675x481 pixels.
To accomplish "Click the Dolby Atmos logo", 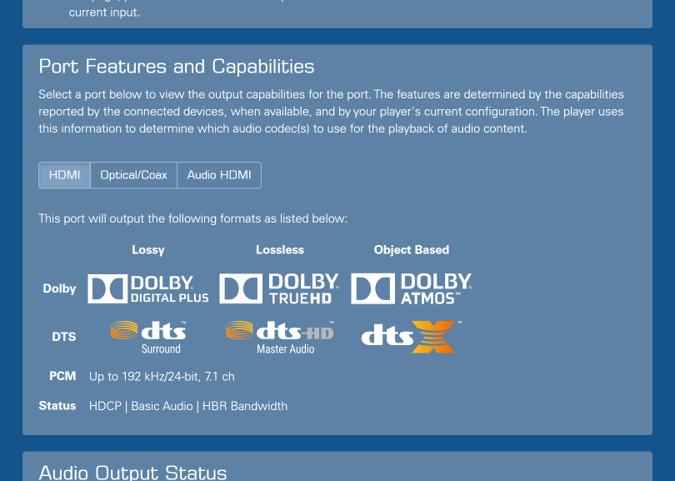I will pyautogui.click(x=411, y=288).
